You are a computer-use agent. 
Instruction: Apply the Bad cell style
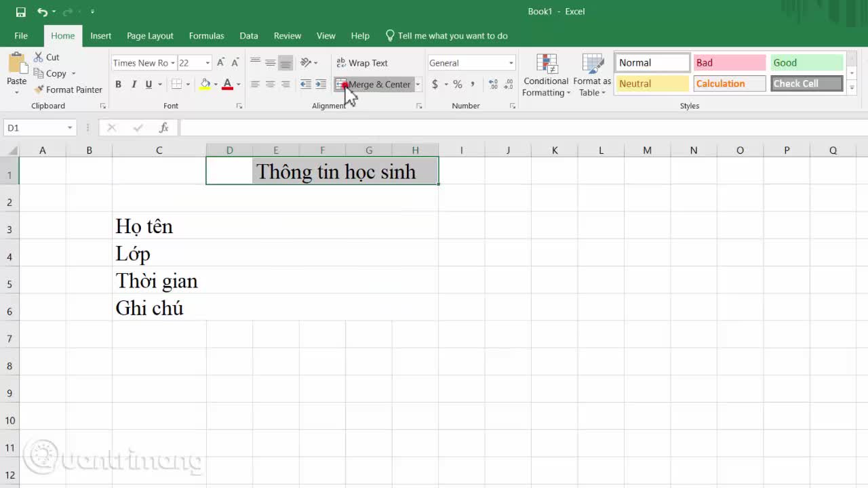730,62
